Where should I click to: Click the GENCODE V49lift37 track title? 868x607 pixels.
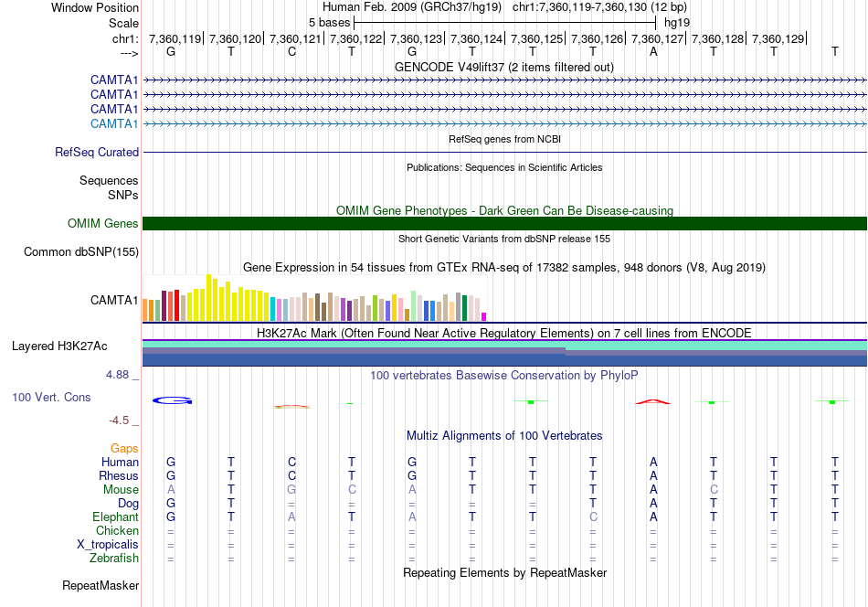(504, 67)
